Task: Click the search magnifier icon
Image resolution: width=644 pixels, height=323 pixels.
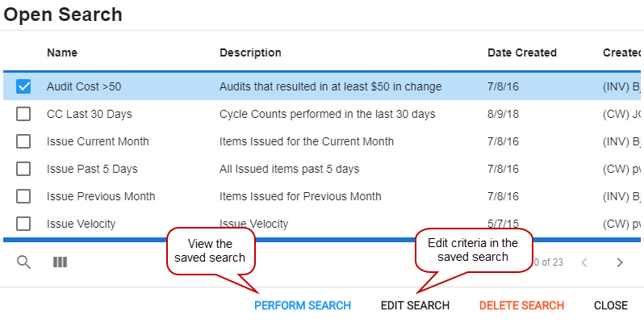Action: tap(24, 262)
